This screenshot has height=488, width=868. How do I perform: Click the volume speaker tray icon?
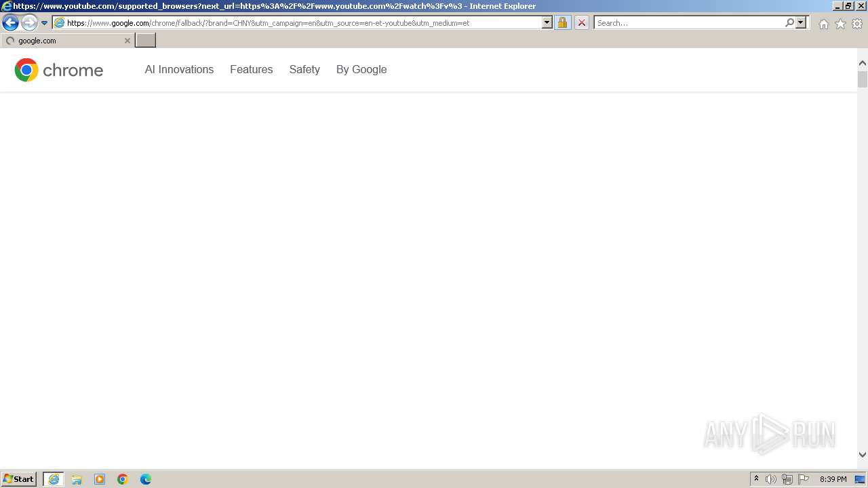click(771, 479)
